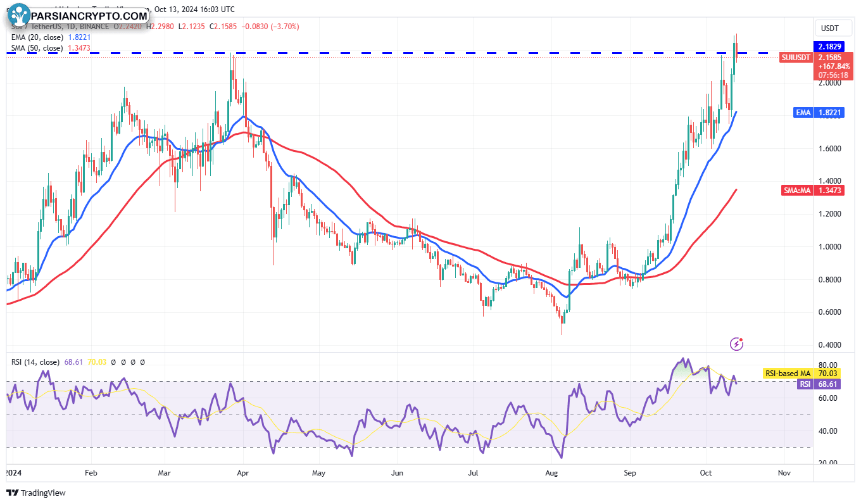Screen dimensions: 861x504
Task: Click the purple RSI axis tag
Action: pos(805,384)
